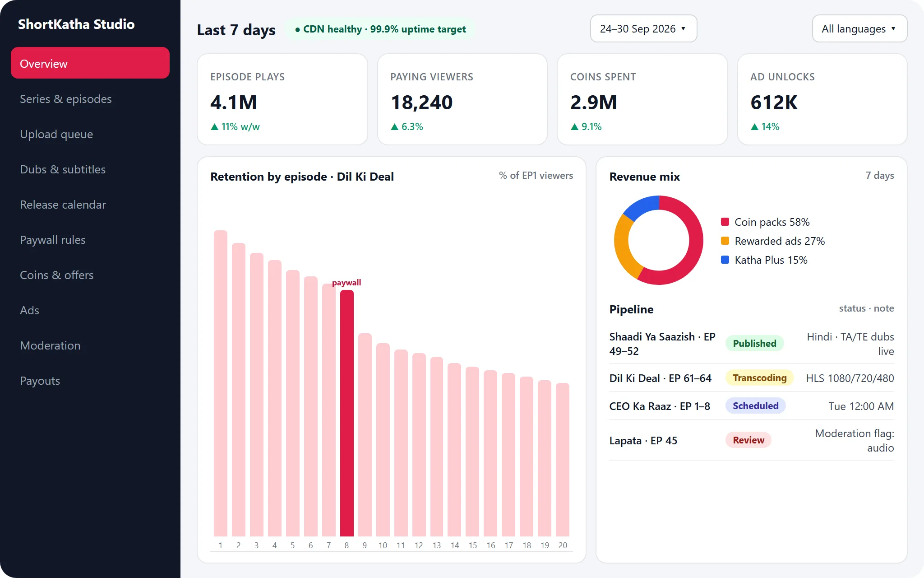
Task: Open Coins & offers section
Action: [90, 275]
